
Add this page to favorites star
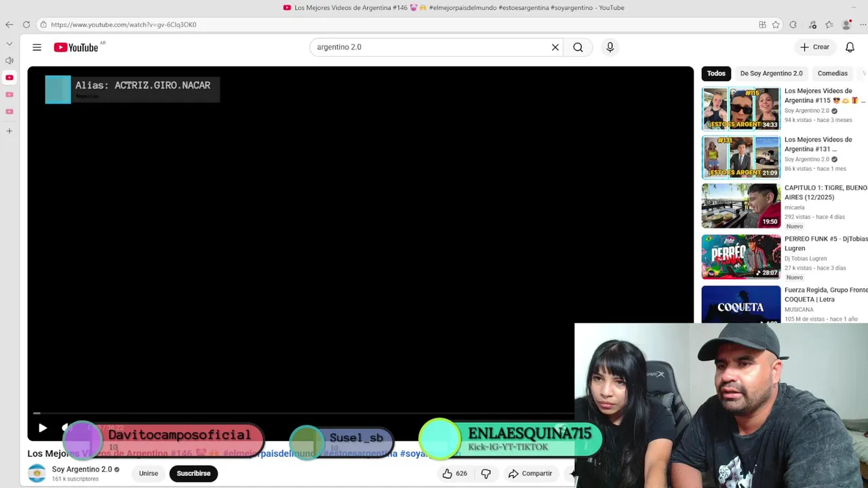tap(776, 24)
